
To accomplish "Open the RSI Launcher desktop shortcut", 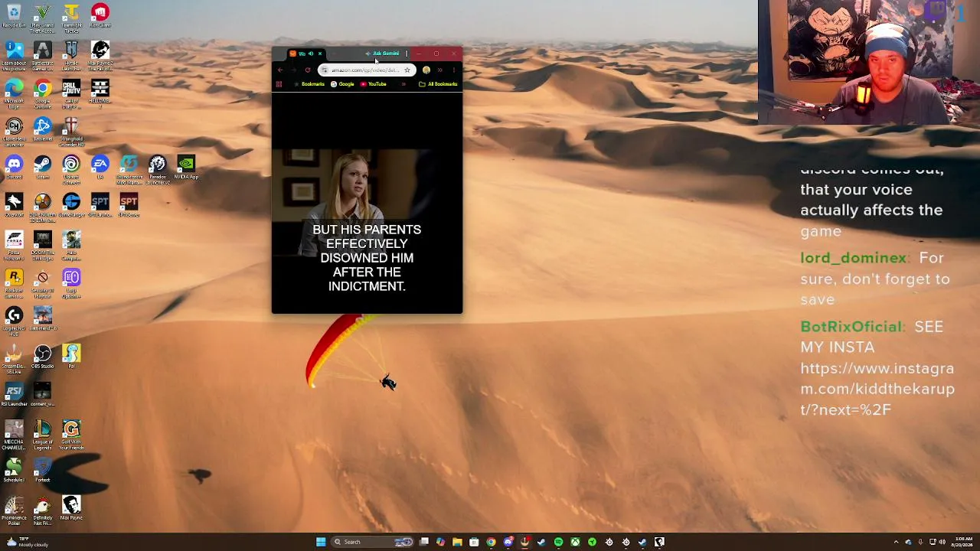I will click(x=14, y=395).
